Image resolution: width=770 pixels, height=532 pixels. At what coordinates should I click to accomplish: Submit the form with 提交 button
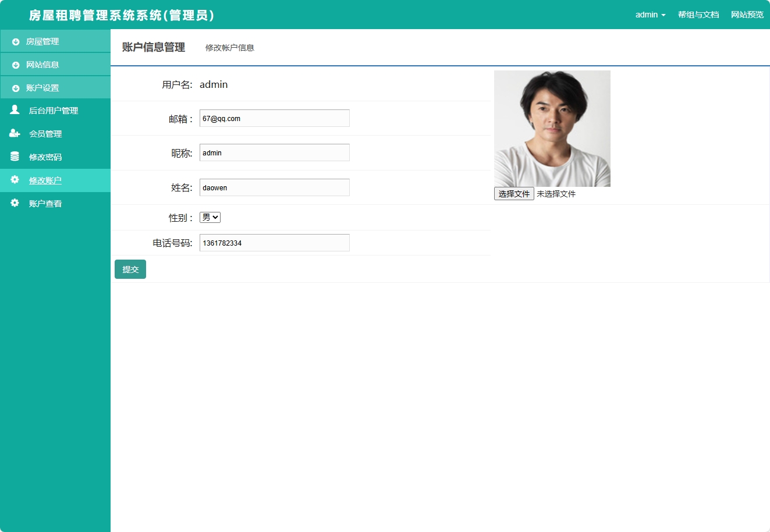tap(130, 269)
